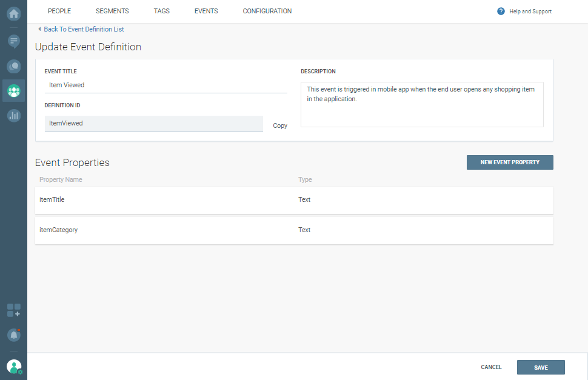Select the CONFIGURATION tab
The height and width of the screenshot is (380, 588).
(267, 12)
